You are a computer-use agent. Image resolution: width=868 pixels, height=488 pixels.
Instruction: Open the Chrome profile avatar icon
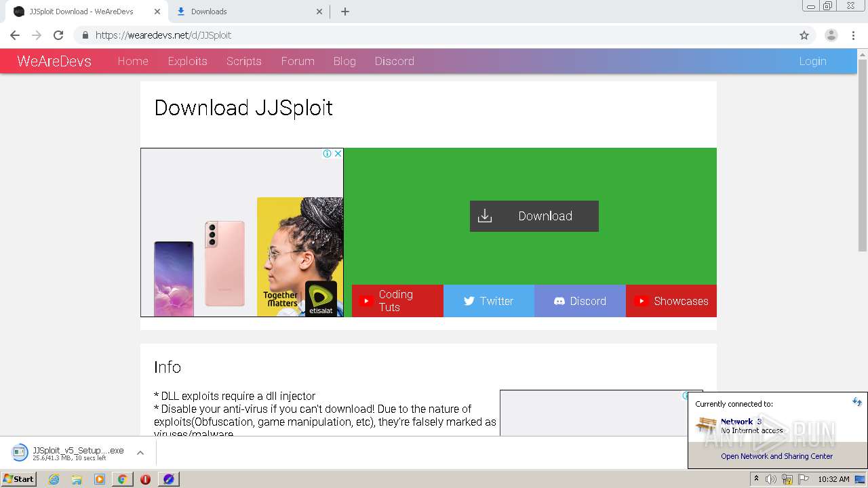[x=831, y=35]
